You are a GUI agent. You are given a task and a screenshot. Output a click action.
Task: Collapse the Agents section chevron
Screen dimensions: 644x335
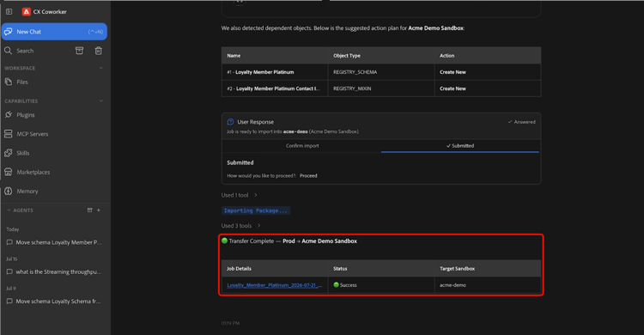[9, 210]
